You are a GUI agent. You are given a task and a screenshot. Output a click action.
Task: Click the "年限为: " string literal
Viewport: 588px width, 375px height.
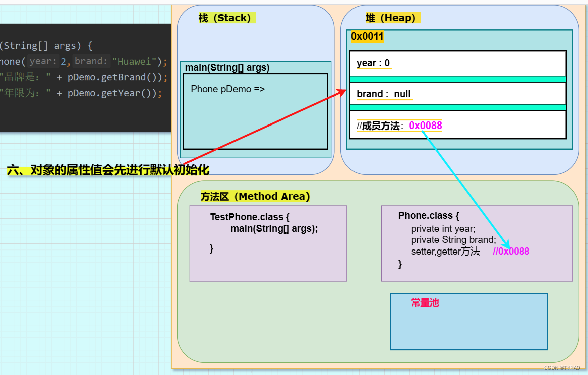point(25,93)
